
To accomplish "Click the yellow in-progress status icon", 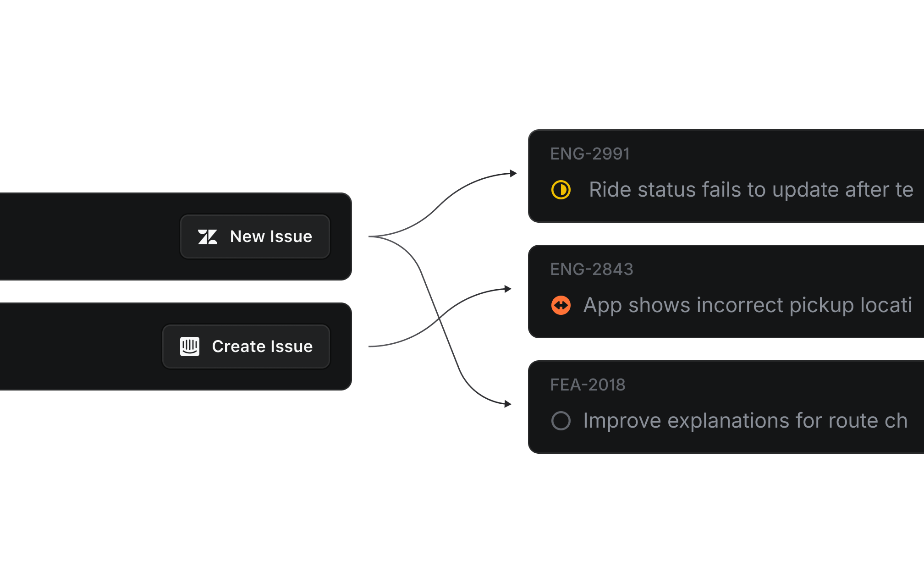I will click(x=561, y=190).
